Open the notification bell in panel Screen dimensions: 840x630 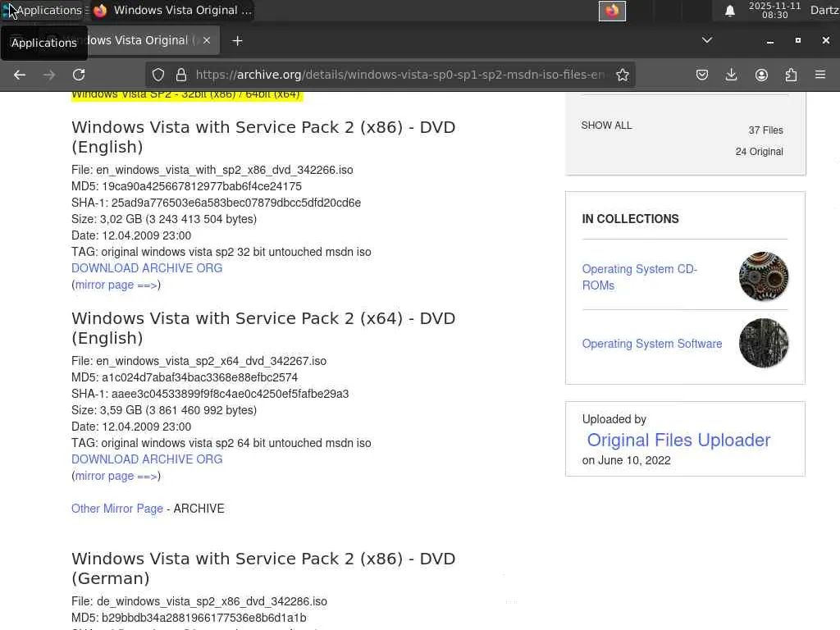[729, 11]
